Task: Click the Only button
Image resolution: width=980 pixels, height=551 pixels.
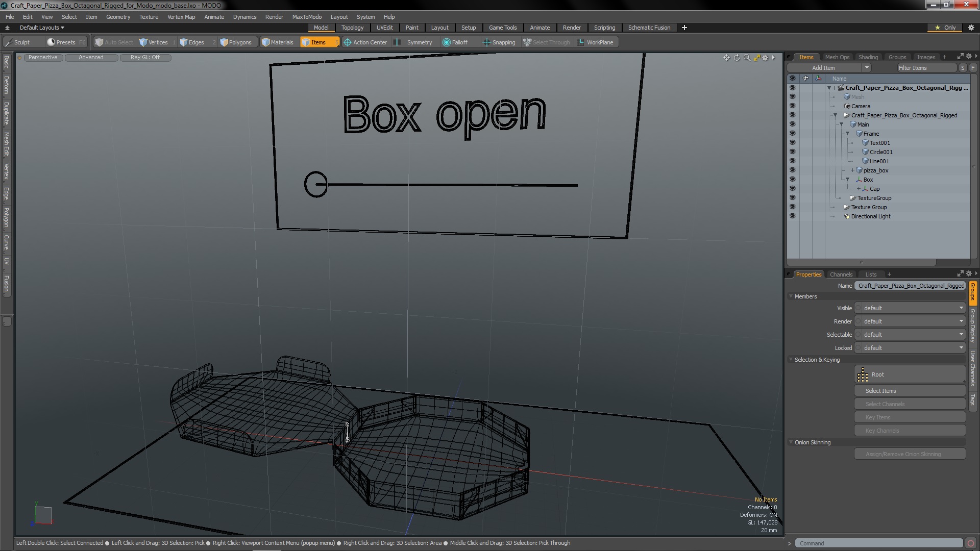Action: tap(945, 28)
